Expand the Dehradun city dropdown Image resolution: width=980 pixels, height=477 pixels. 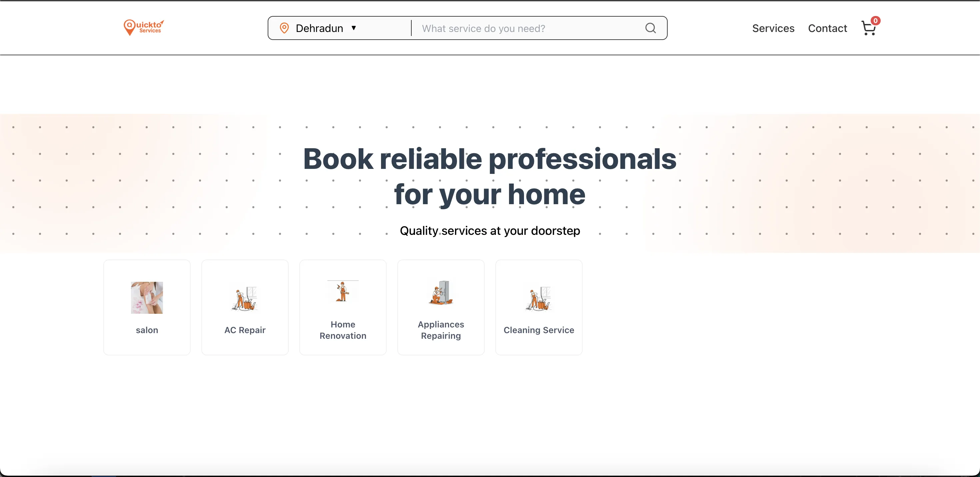click(x=320, y=28)
